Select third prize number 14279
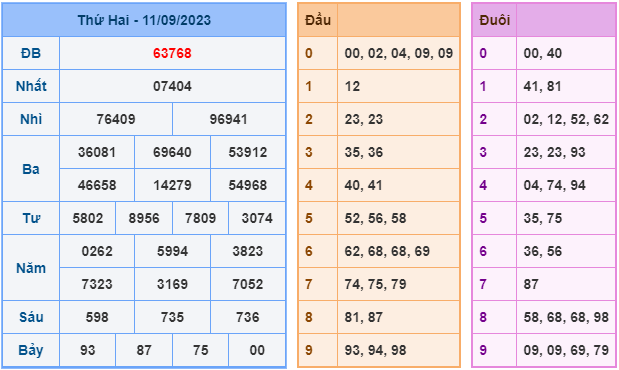619x370 pixels. (172, 185)
